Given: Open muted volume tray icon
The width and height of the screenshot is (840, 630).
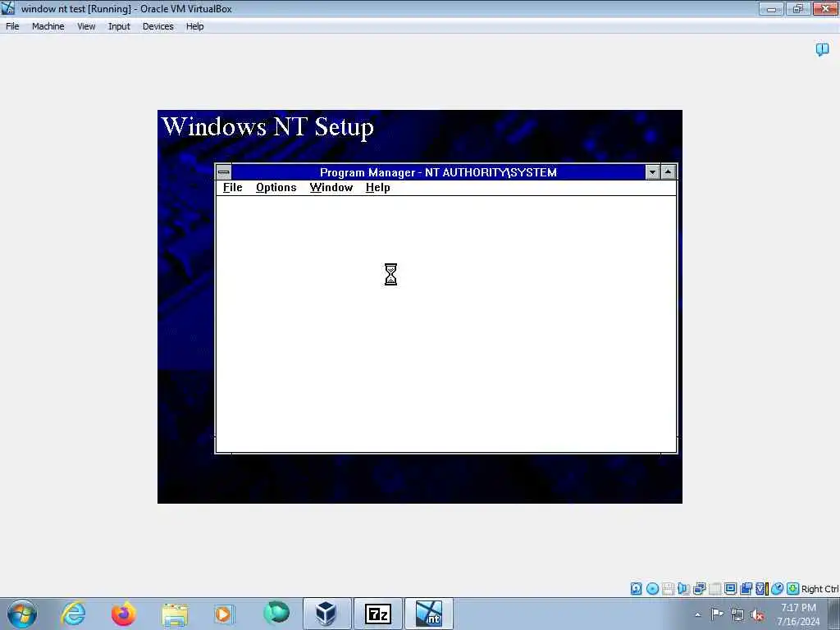Looking at the screenshot, I should click(757, 615).
